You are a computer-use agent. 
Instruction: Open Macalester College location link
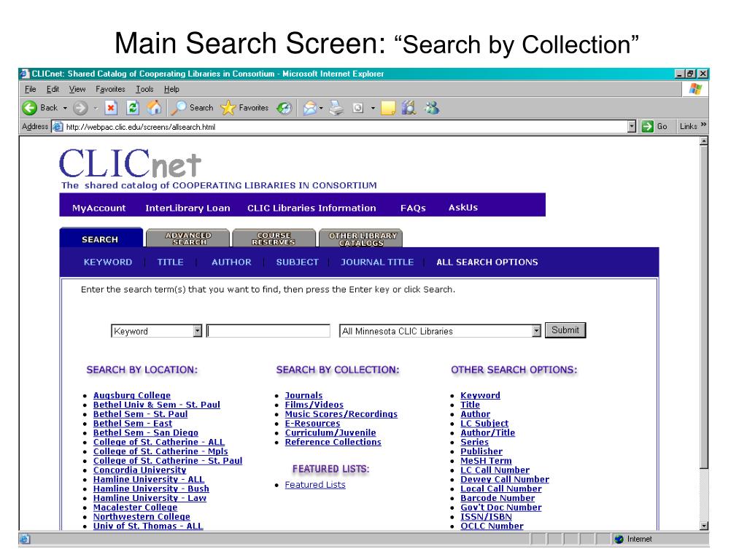pyautogui.click(x=135, y=507)
